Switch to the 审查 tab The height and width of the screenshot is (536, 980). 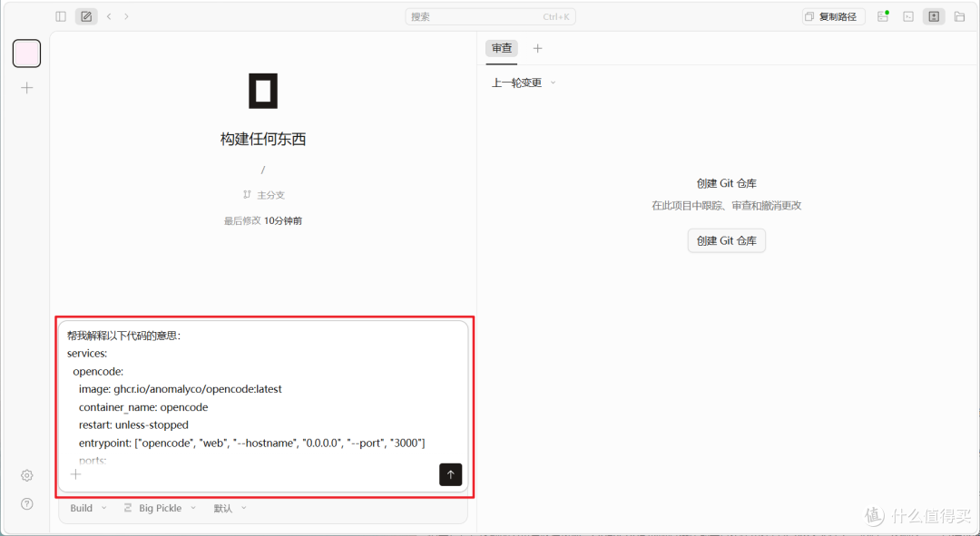coord(501,48)
